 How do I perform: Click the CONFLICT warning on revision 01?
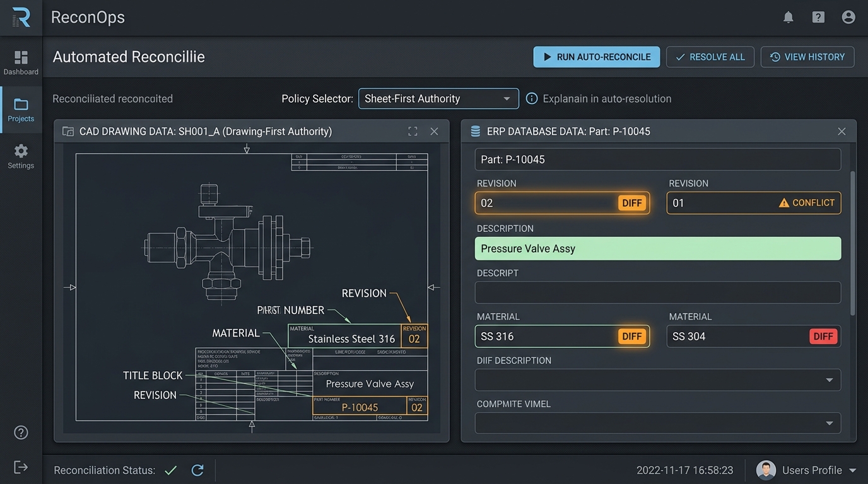[x=807, y=203]
